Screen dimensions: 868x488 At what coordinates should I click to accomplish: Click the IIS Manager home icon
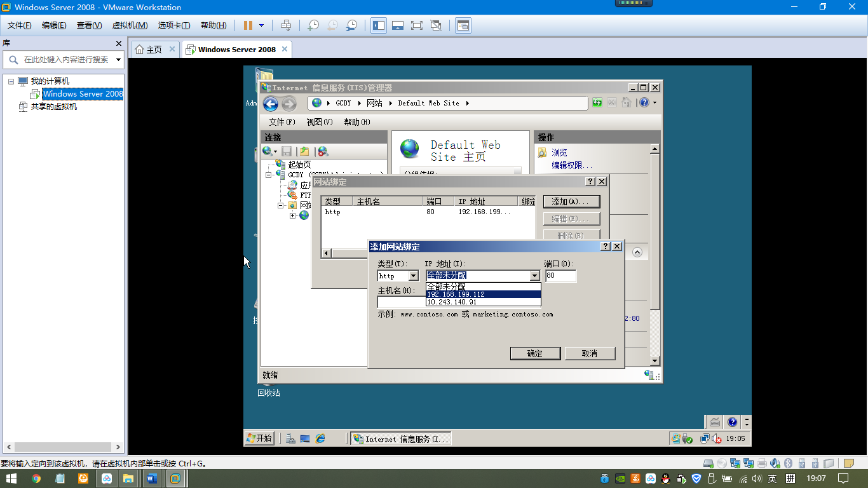coord(627,102)
